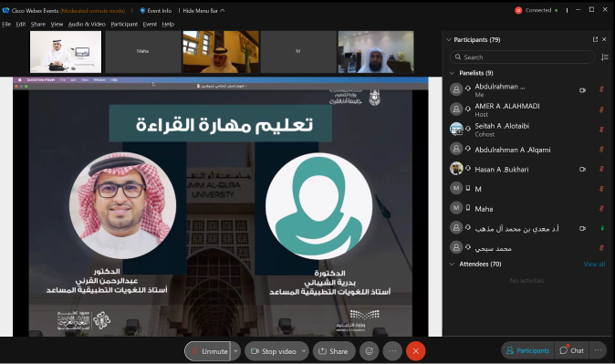Click the red leave meeting button
The height and width of the screenshot is (364, 615).
[x=416, y=351]
